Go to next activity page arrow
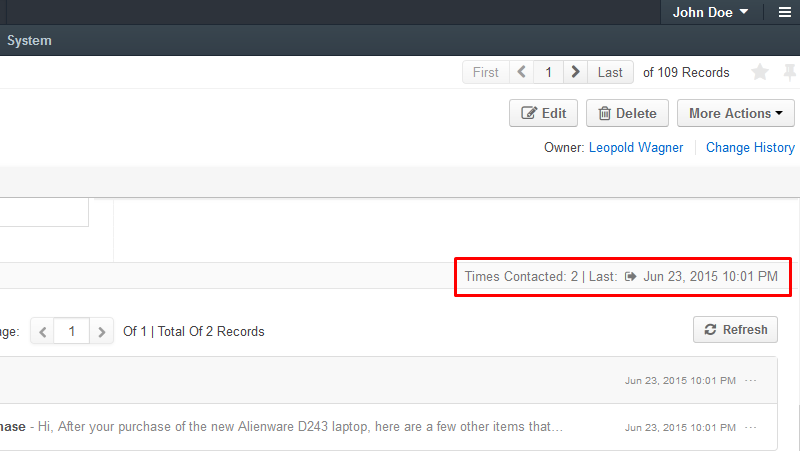This screenshot has height=451, width=800. [x=102, y=332]
